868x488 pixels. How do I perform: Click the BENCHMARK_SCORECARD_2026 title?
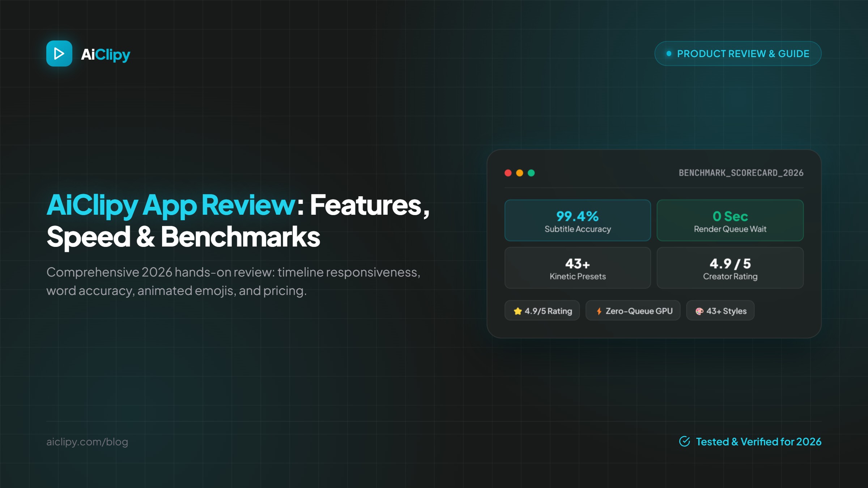(741, 173)
